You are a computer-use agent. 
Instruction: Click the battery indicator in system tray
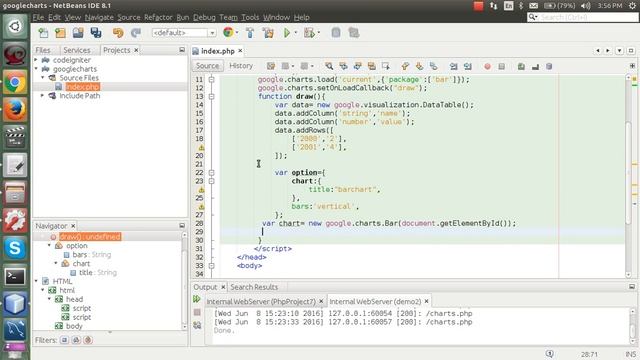[560, 6]
